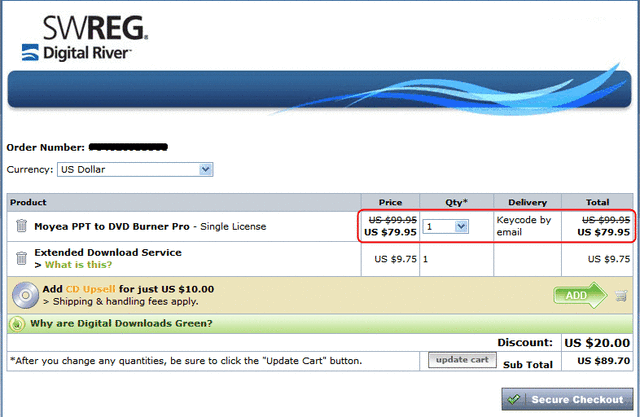Open quantity dropdown for Moyea PPT to DVD Burner
This screenshot has width=640, height=417.
click(446, 226)
